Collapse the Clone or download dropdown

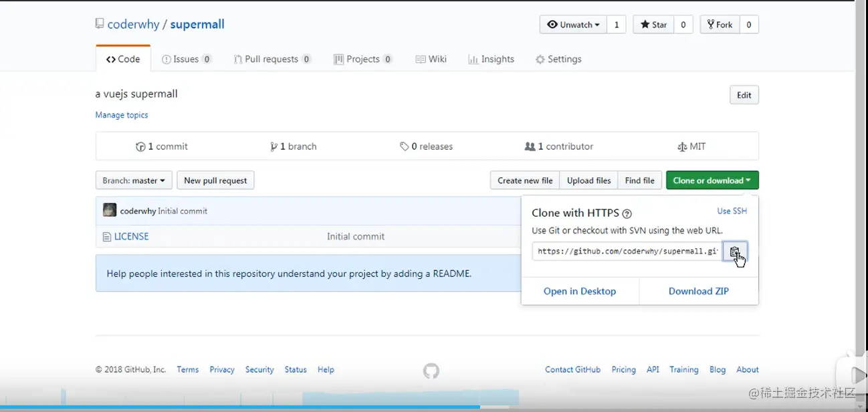click(712, 181)
